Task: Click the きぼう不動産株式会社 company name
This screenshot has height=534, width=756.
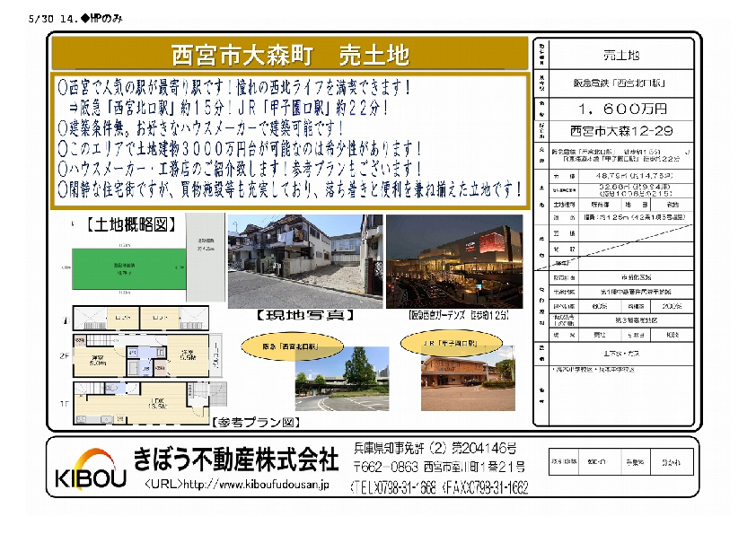Action: click(235, 460)
